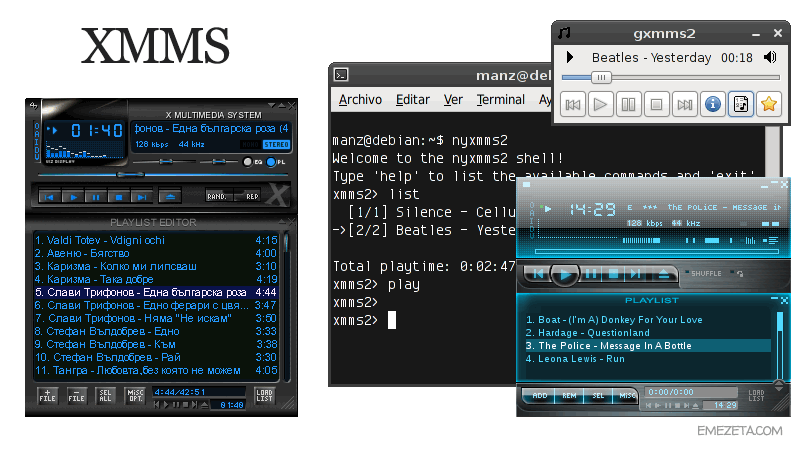Select track 1 Valdi Totev - Vdigni ochi
The height and width of the screenshot is (450, 800).
coord(156,240)
